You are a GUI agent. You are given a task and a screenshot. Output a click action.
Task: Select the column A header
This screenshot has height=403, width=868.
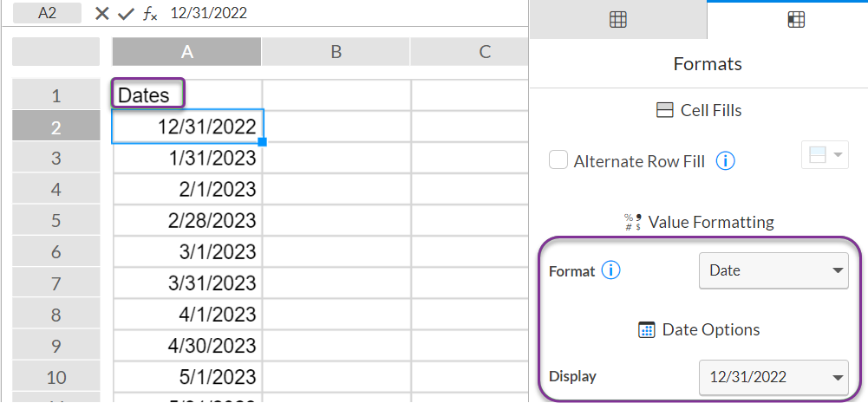click(x=187, y=51)
